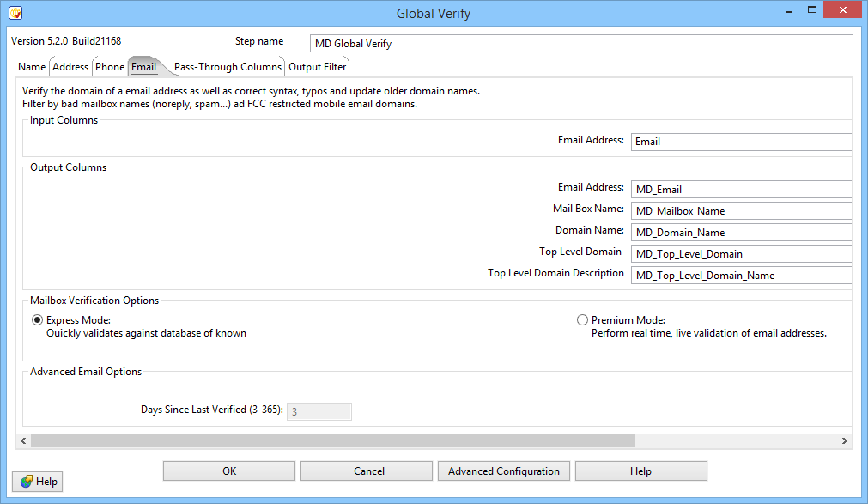This screenshot has height=504, width=868.
Task: Click the wide Help button beside Advanced Configuration
Action: pyautogui.click(x=640, y=471)
